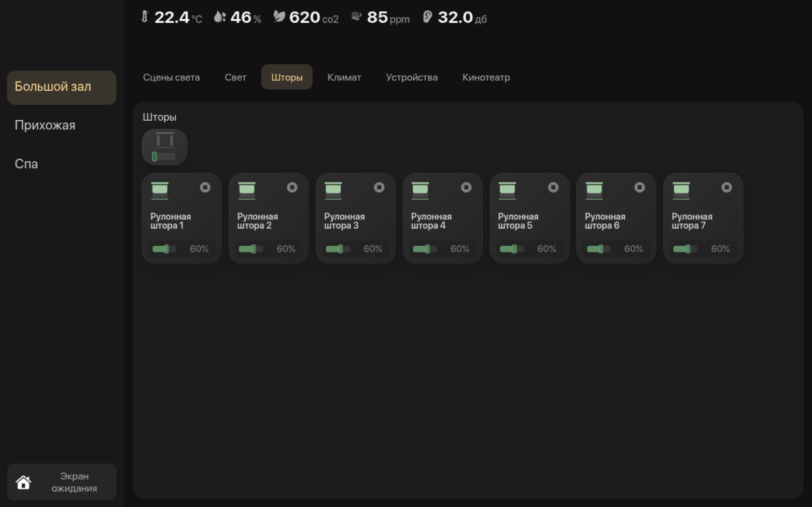
Task: Click the home icon in the standby button
Action: (23, 483)
